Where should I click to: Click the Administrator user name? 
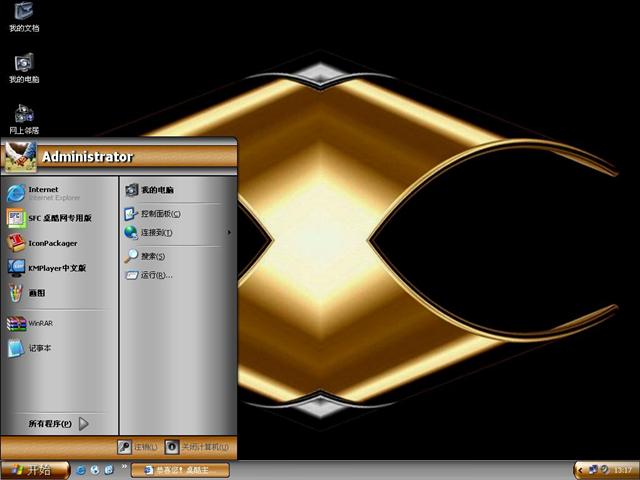(87, 157)
